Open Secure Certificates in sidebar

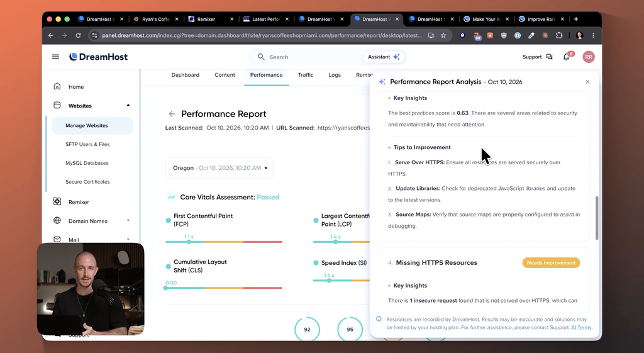(x=87, y=182)
